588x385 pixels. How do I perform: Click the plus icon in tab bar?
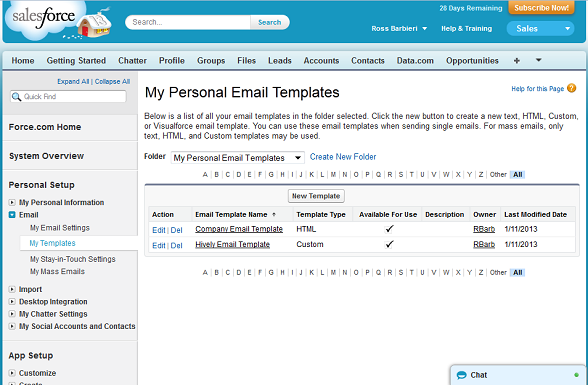click(x=517, y=61)
